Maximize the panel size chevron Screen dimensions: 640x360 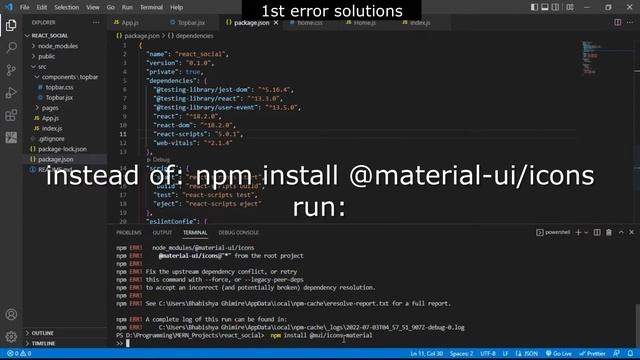621,232
